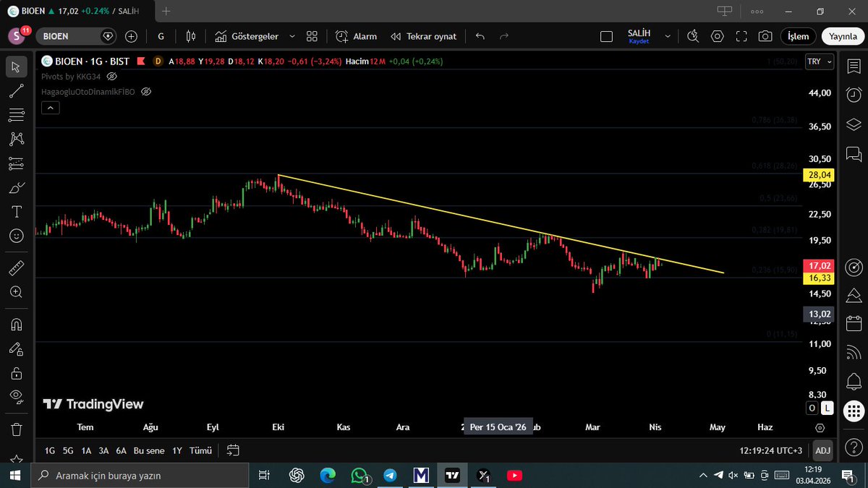Select the 1Y time range
Image resolution: width=868 pixels, height=488 pixels.
click(x=177, y=450)
